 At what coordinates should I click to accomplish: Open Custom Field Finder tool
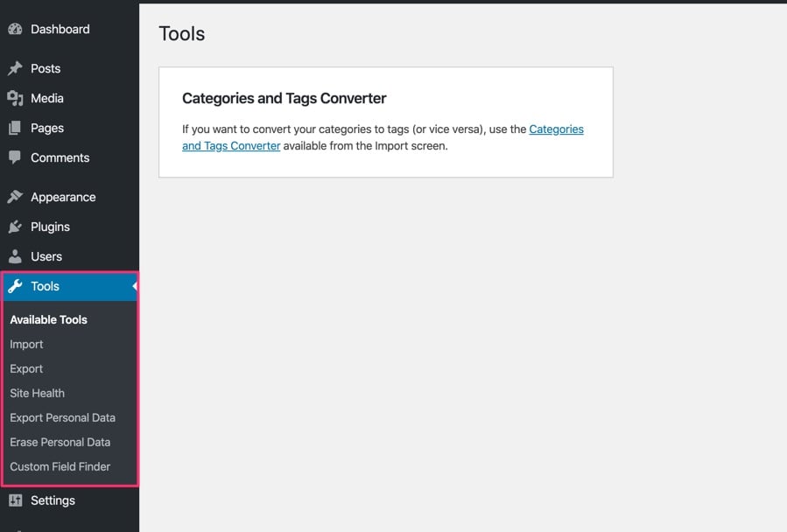pyautogui.click(x=60, y=466)
